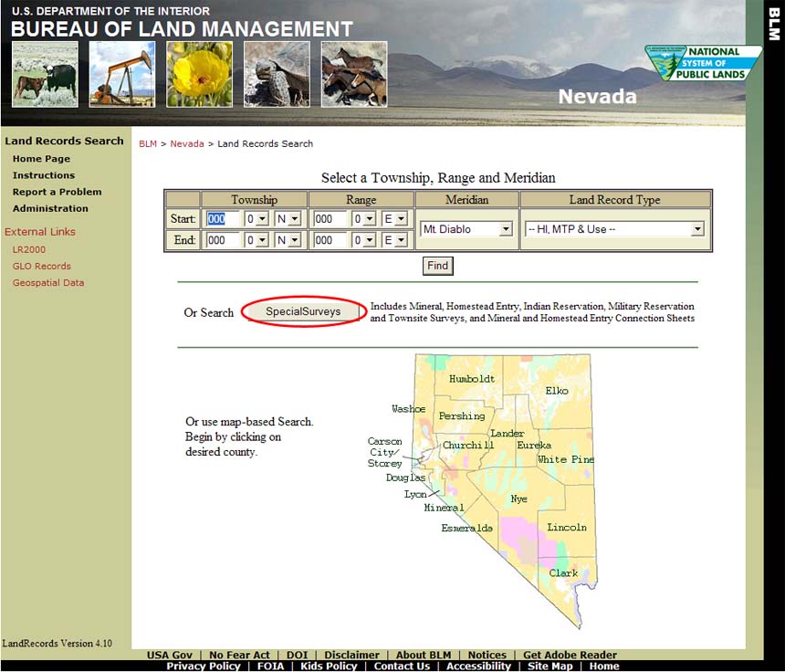This screenshot has height=672, width=785.
Task: Open the Administration sidebar link
Action: click(x=50, y=208)
